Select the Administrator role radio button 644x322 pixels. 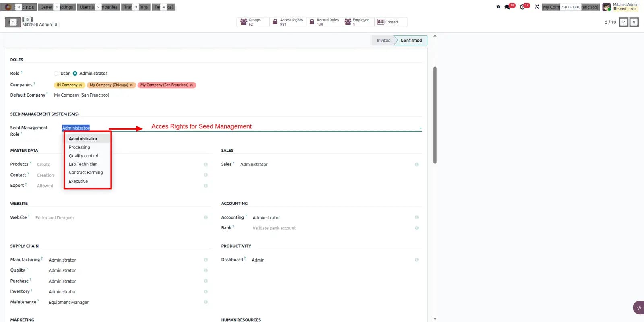click(75, 73)
